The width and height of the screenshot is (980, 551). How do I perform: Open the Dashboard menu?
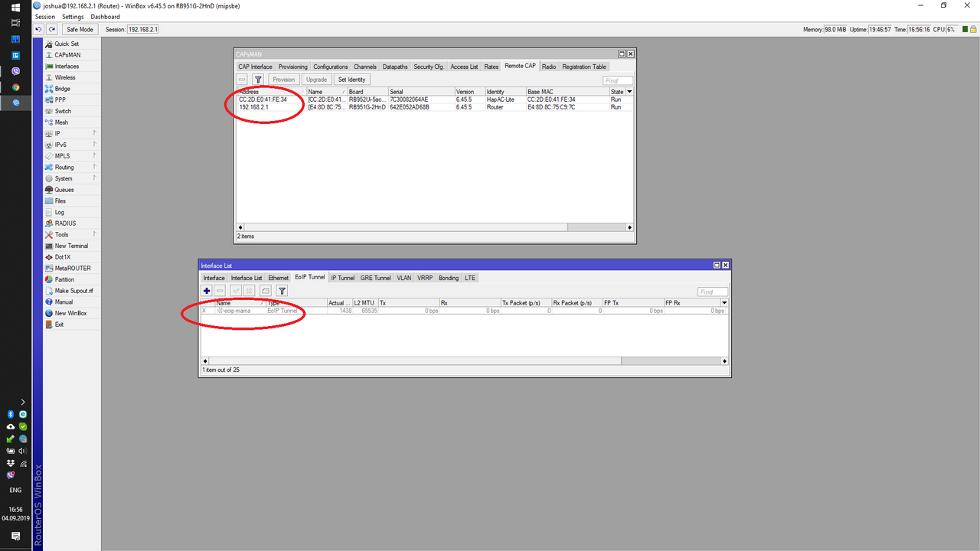tap(105, 17)
